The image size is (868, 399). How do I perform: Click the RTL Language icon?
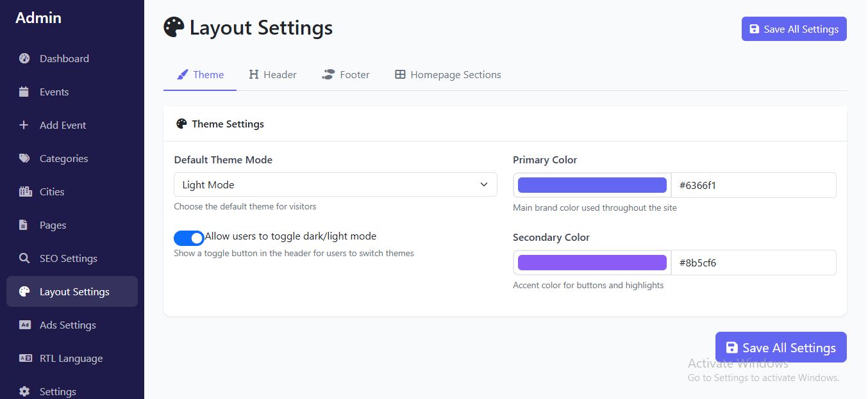(x=25, y=359)
